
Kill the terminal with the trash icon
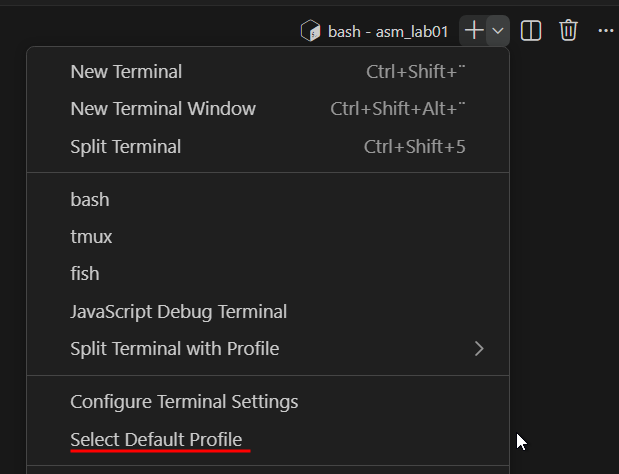point(568,31)
